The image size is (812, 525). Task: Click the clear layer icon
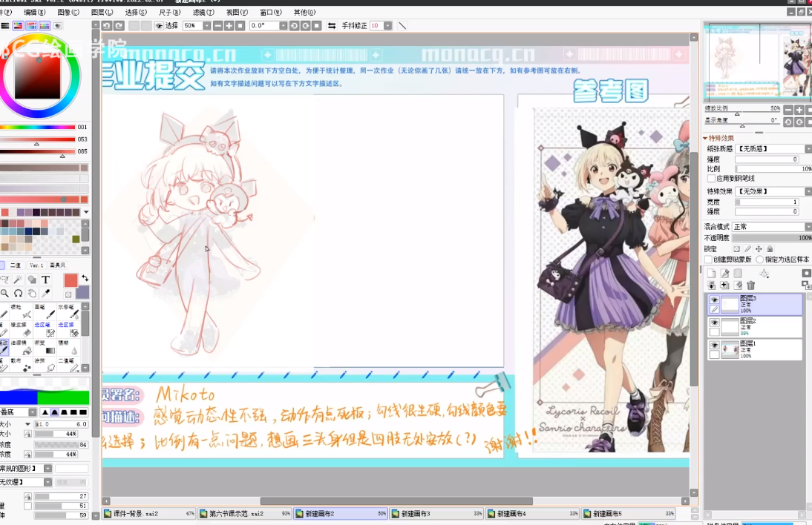(x=738, y=285)
